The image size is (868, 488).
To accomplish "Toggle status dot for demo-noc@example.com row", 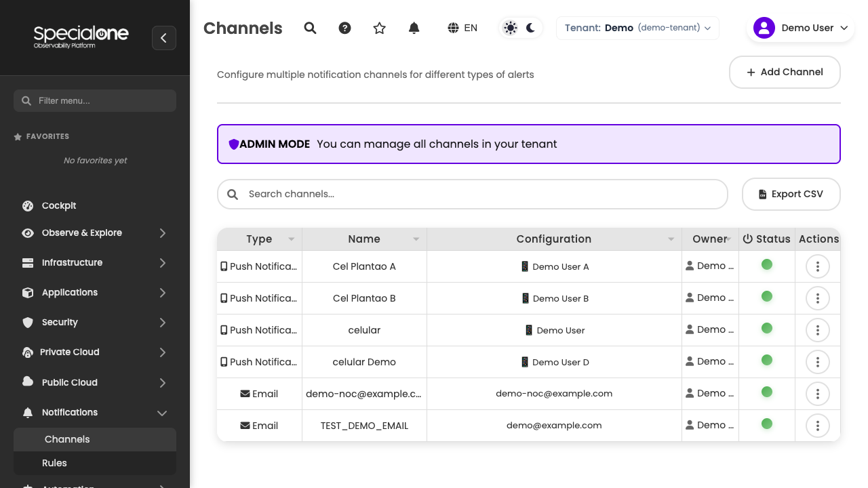I will click(767, 392).
